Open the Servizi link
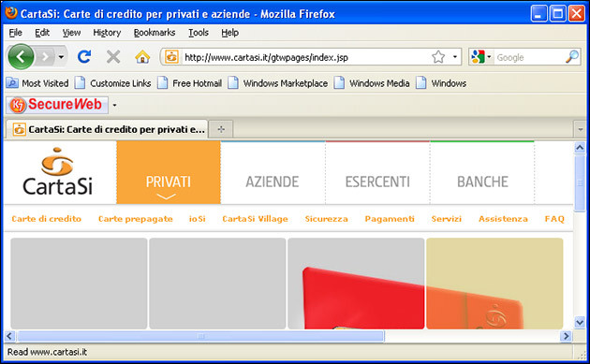Screen dimensions: 590x364 pyautogui.click(x=447, y=219)
